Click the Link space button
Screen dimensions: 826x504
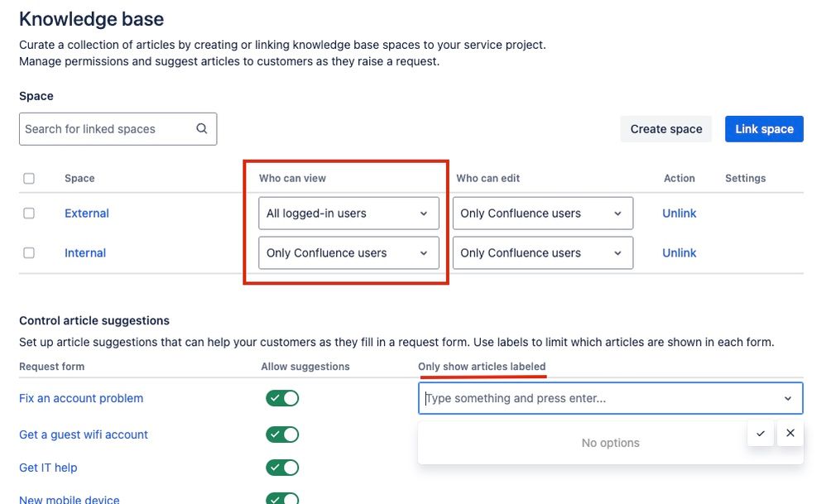click(765, 129)
